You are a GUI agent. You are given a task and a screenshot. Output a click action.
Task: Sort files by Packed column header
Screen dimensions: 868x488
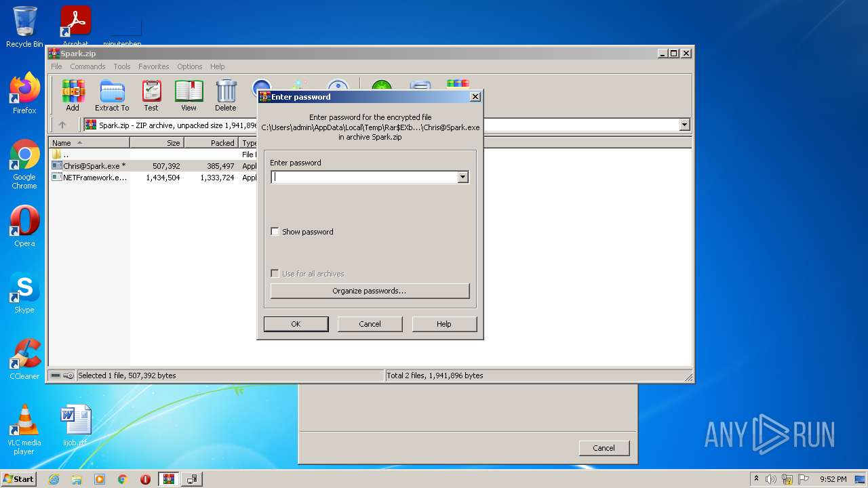tap(212, 143)
